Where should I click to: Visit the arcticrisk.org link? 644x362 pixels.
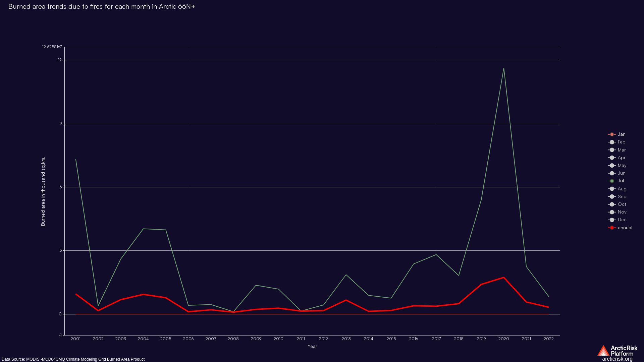pos(617,359)
